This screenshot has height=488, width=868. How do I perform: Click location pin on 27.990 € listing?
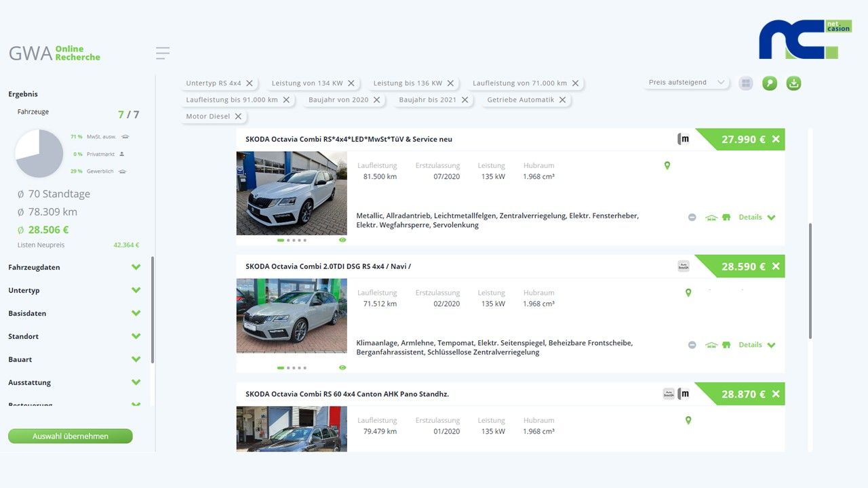pos(667,165)
